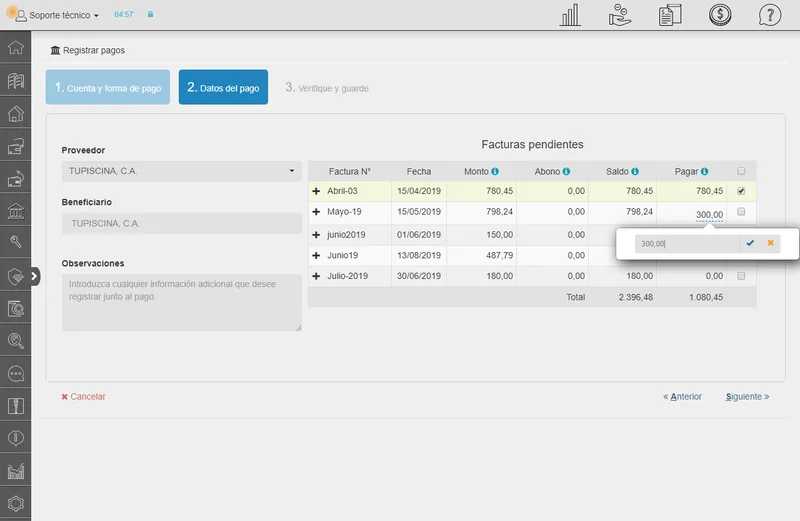Open the documents icon in top bar
This screenshot has height=521, width=800.
coord(670,15)
